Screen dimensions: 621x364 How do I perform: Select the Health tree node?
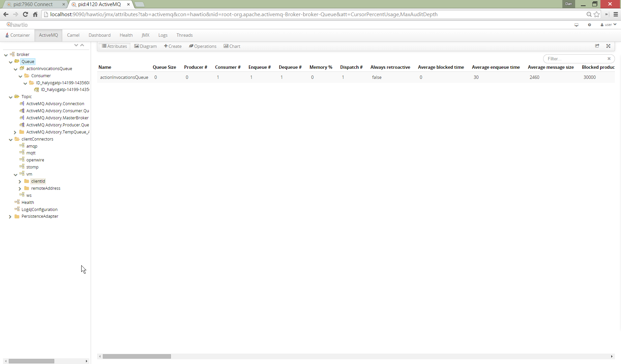[x=28, y=202]
